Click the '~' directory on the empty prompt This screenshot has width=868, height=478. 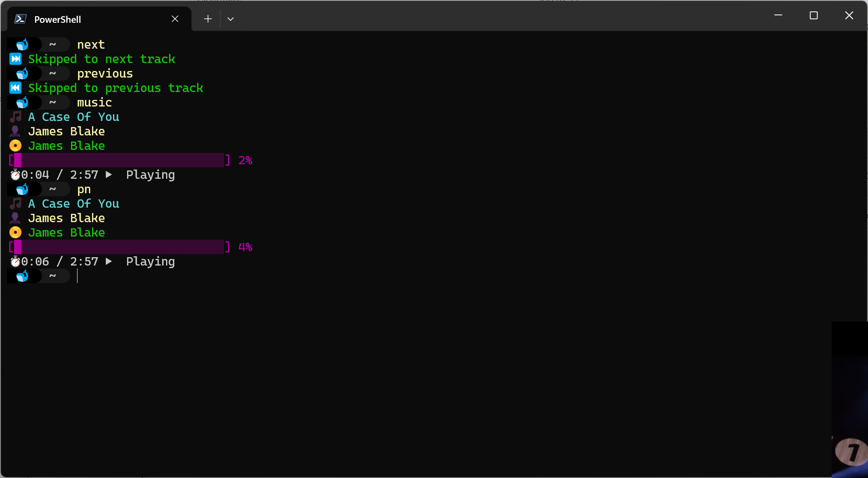point(53,276)
